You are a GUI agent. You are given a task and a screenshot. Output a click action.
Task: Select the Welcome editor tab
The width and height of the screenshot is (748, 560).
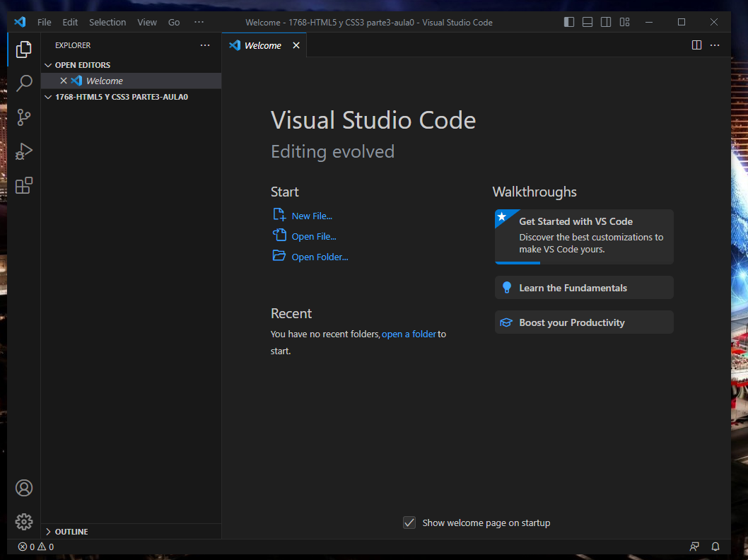[262, 45]
